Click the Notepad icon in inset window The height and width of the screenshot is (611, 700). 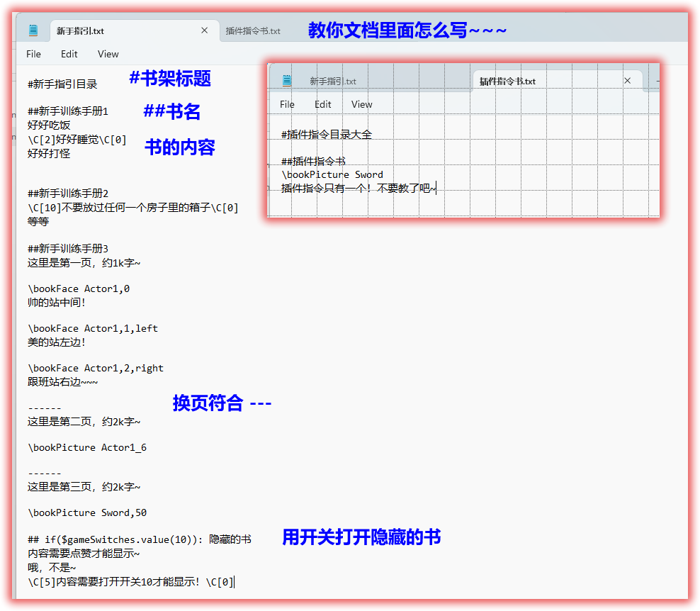tap(287, 81)
